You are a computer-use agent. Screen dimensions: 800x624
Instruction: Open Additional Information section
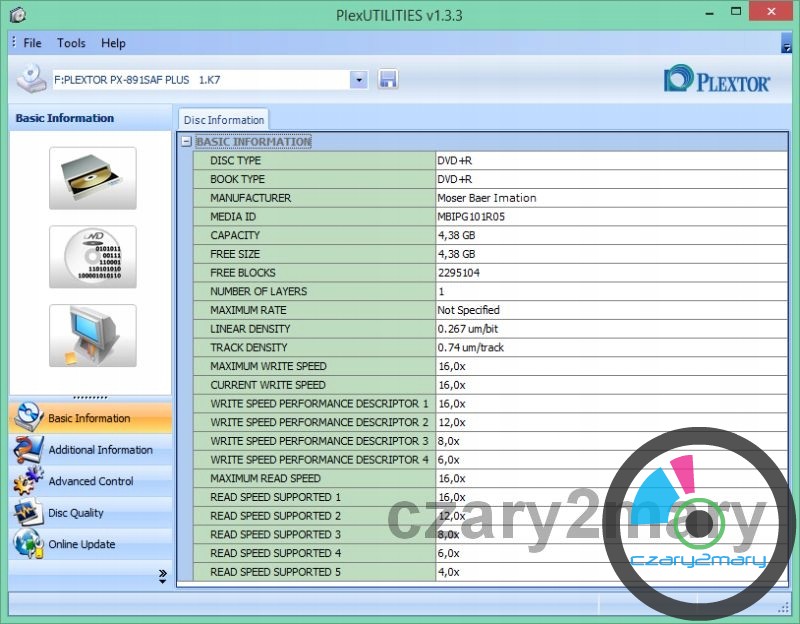click(100, 450)
